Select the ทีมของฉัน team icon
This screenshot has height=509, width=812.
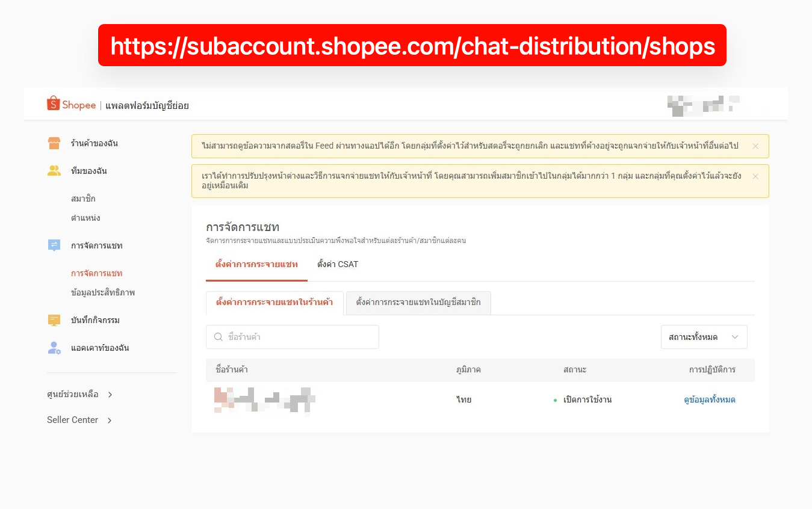pyautogui.click(x=54, y=171)
